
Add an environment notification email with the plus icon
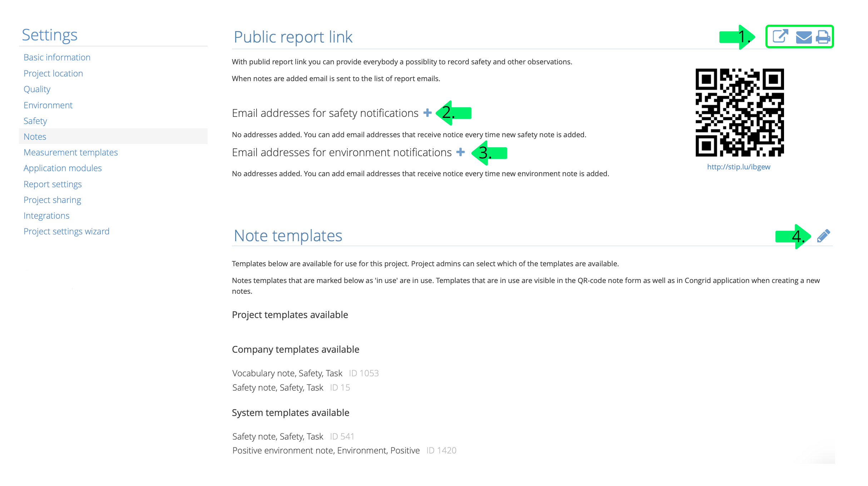pos(461,152)
